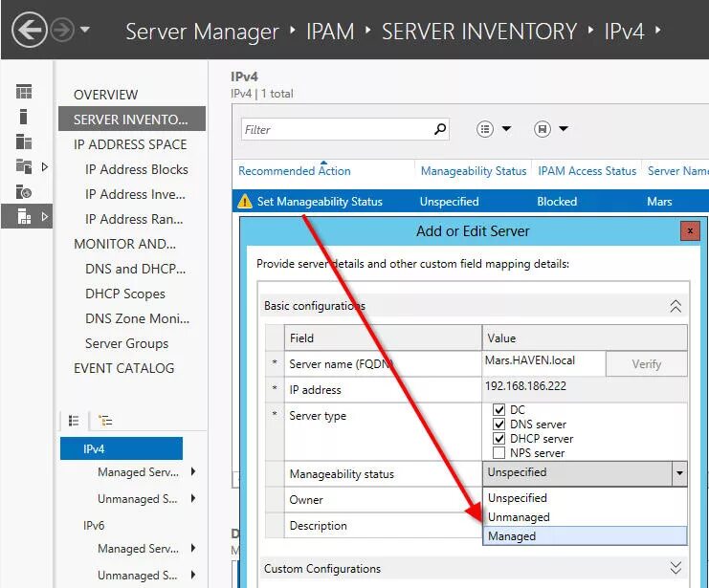Sort by IPAM Access Status column
The height and width of the screenshot is (588, 709).
coord(587,171)
